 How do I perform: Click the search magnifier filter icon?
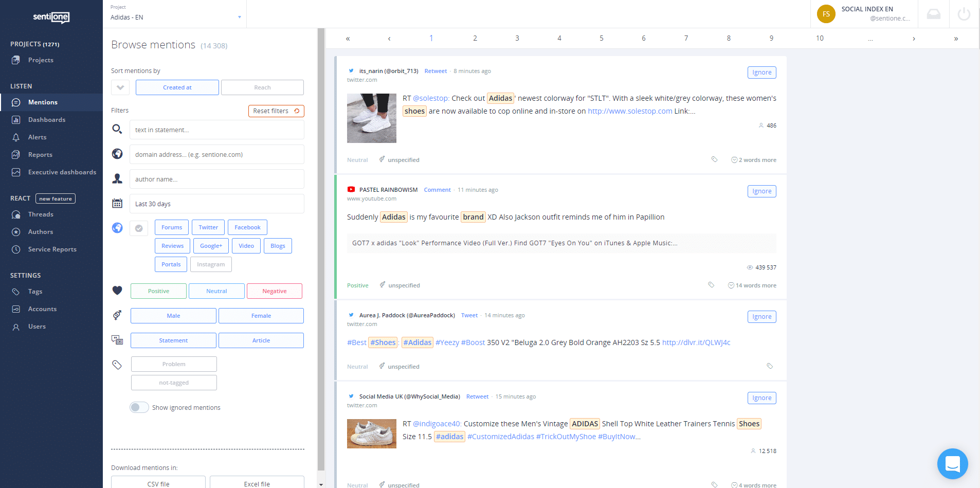click(117, 129)
